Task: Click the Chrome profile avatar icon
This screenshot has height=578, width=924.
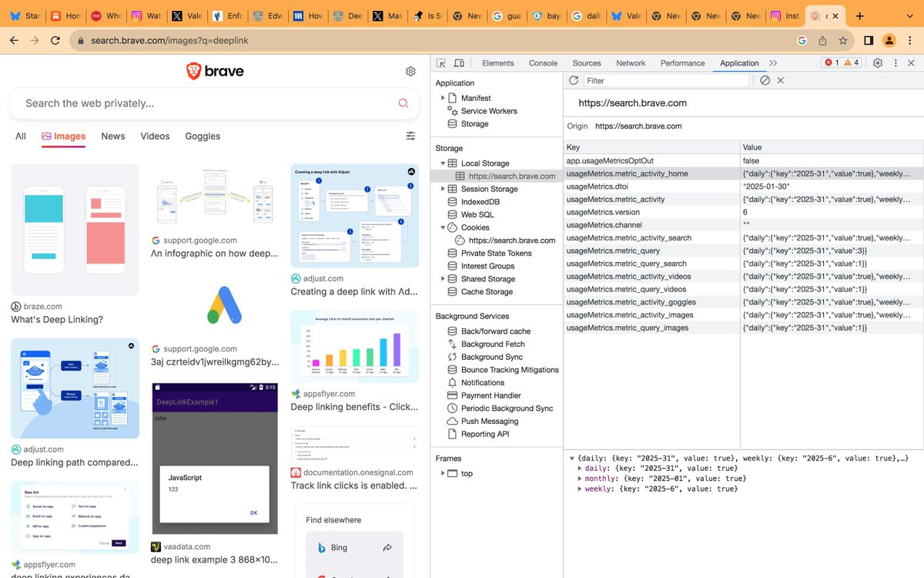Action: [x=889, y=40]
